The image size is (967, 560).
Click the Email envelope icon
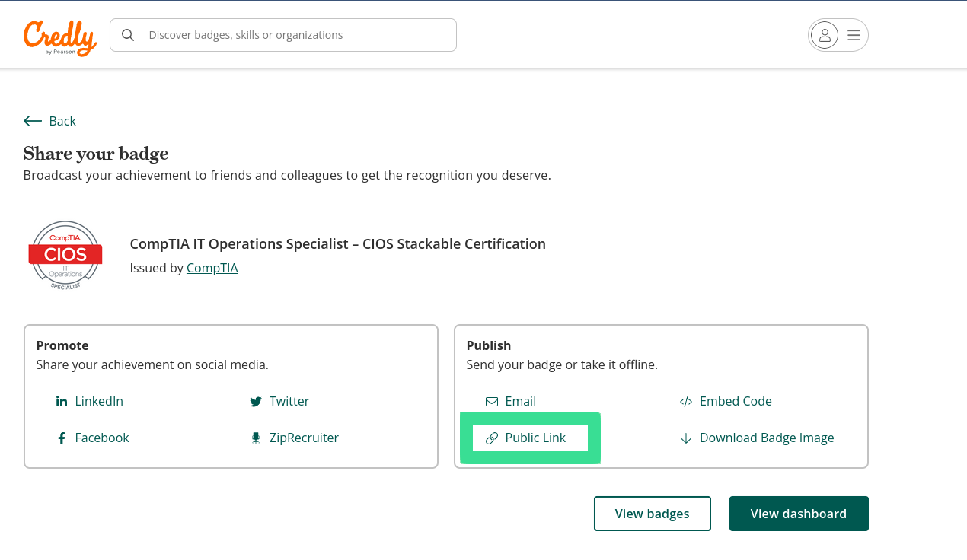(492, 402)
